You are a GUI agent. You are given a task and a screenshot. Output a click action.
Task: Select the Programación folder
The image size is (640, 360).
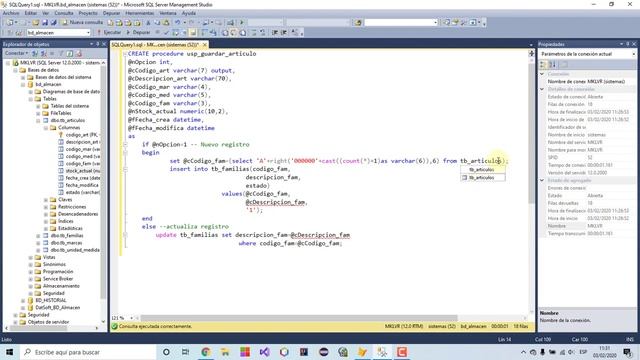click(x=58, y=271)
